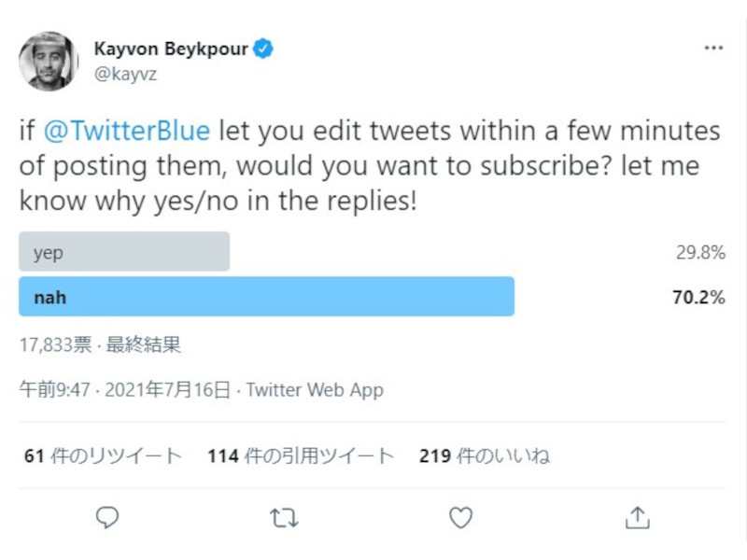Click the 'nah' poll result bar
747x560 pixels.
click(266, 298)
